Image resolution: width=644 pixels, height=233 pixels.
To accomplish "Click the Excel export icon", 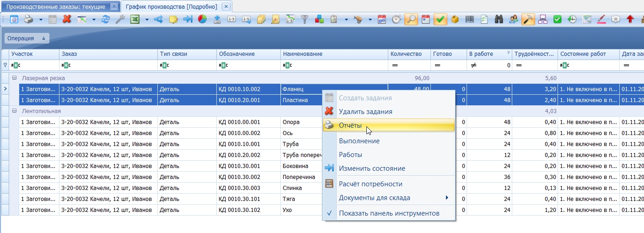I will pyautogui.click(x=135, y=19).
